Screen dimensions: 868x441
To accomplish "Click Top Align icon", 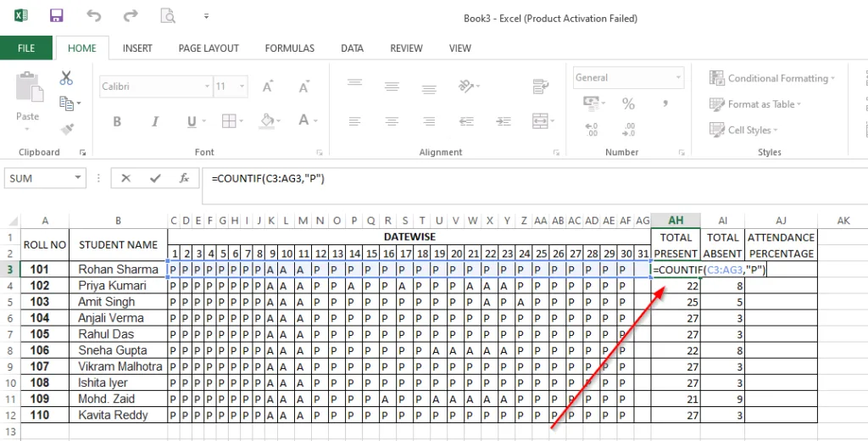I will pyautogui.click(x=355, y=82).
